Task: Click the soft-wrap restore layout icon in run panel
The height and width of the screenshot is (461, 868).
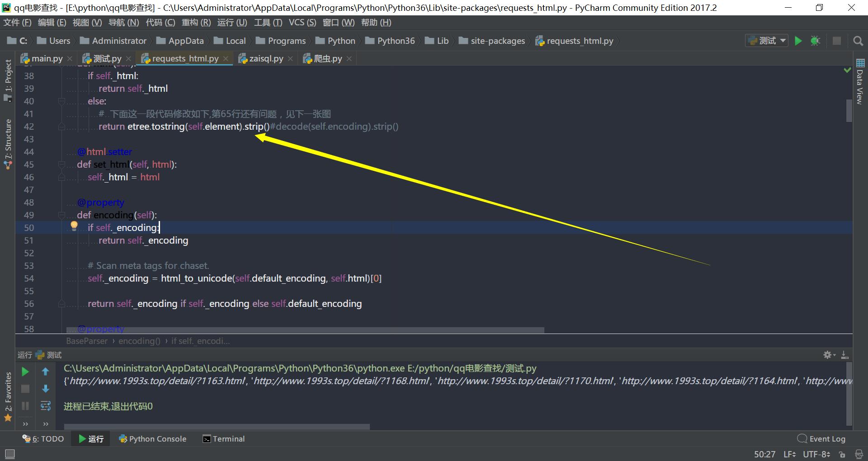Action: [x=45, y=406]
